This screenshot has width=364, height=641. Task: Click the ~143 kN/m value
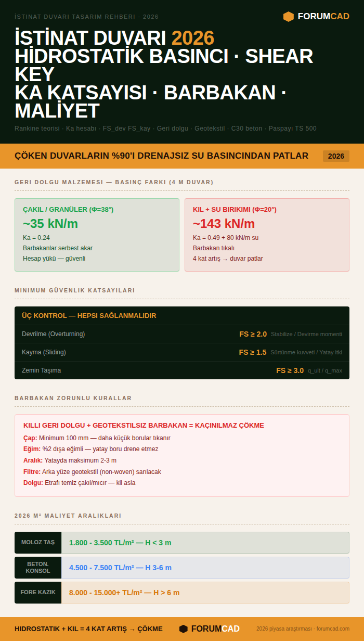(x=224, y=224)
